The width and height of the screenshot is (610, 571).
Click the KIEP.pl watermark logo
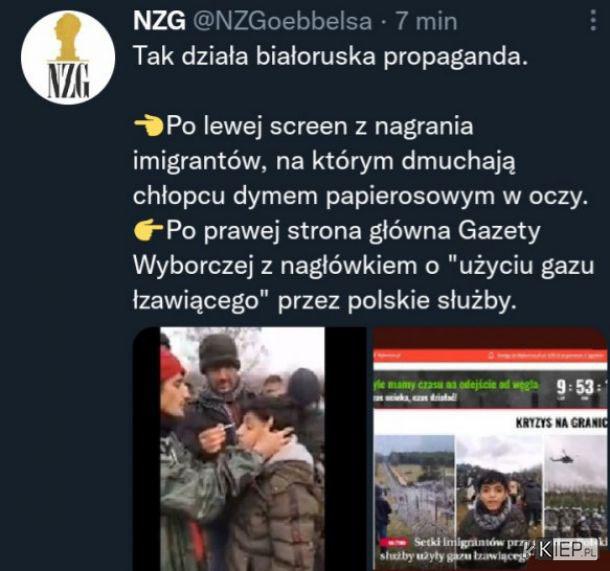pos(561,549)
